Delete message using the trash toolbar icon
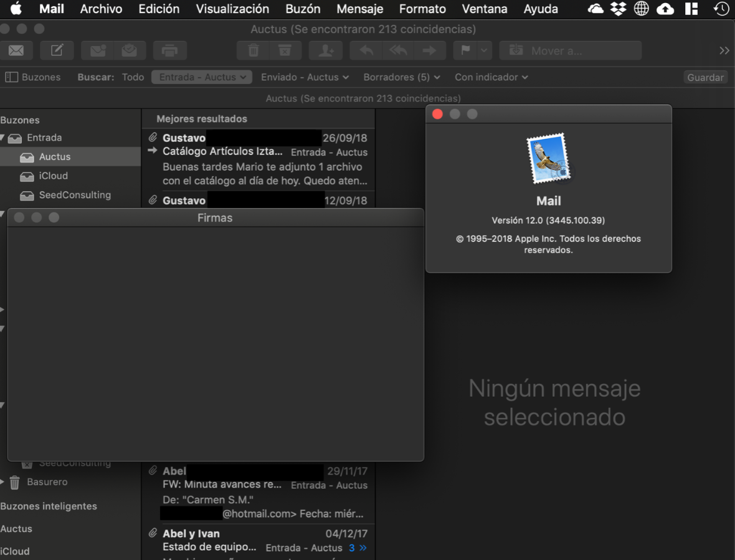 point(253,50)
